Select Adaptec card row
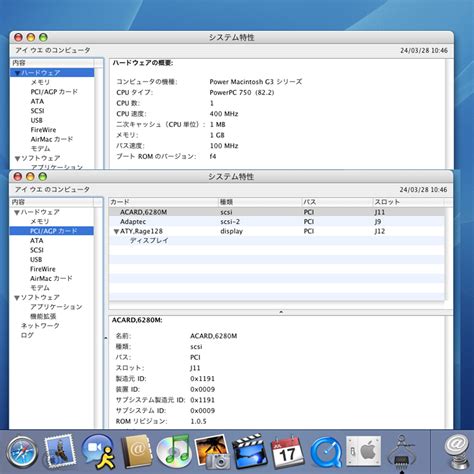This screenshot has width=474, height=474. 277,222
